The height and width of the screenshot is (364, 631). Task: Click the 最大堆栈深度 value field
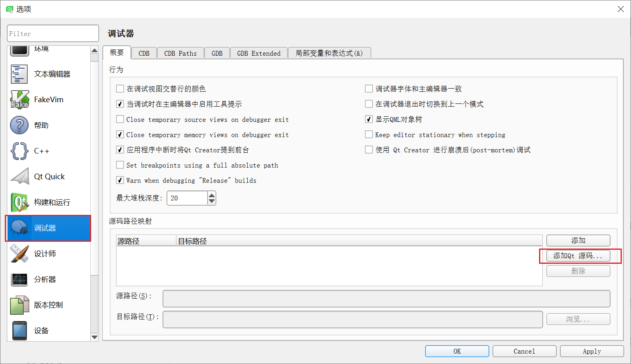point(187,198)
